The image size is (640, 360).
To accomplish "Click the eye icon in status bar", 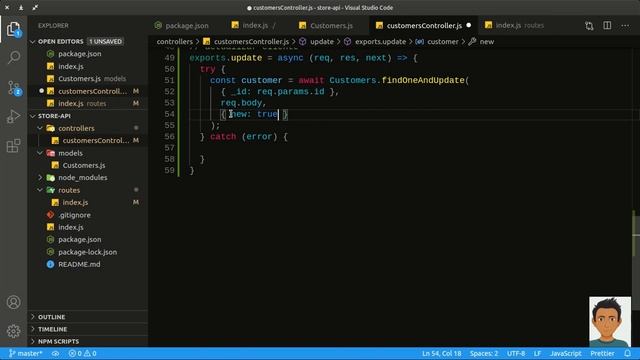I will (55, 353).
